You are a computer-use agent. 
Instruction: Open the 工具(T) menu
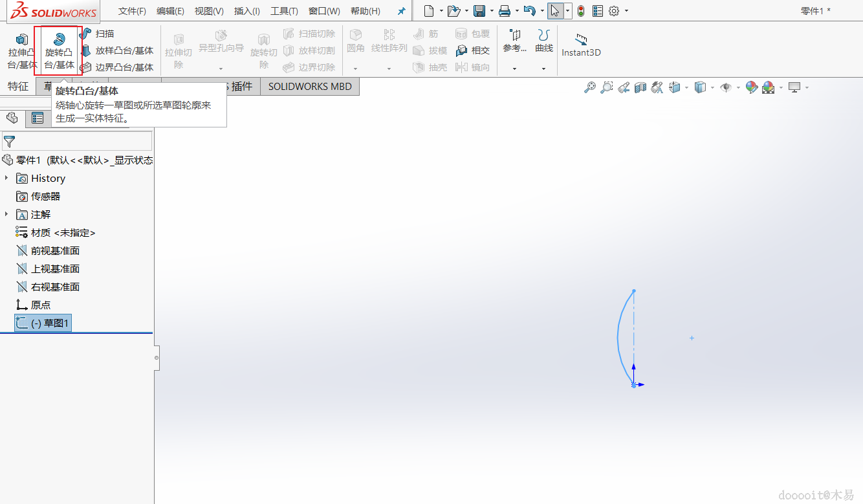click(284, 11)
